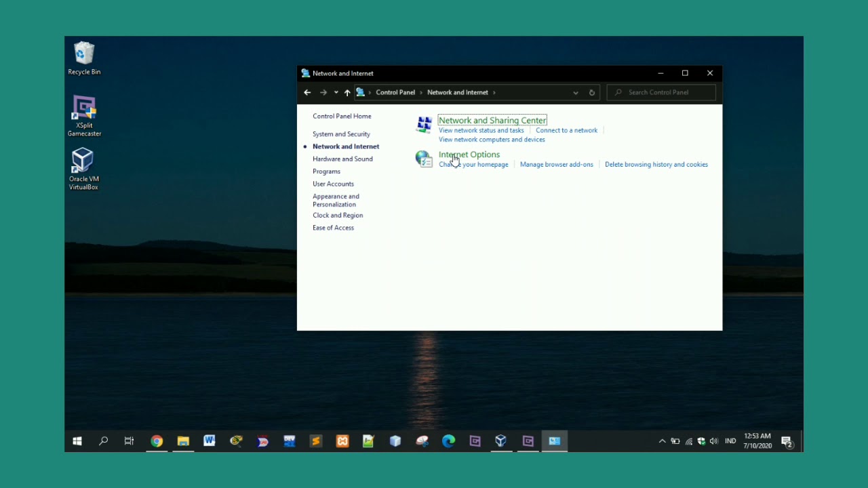Open Sublime Text from taskbar

click(x=315, y=441)
